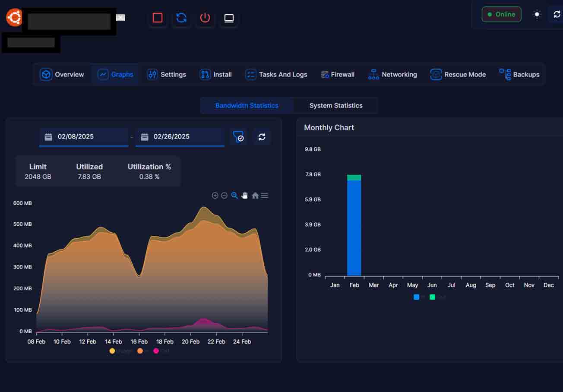
Task: Open the Firewall tab
Action: (338, 74)
